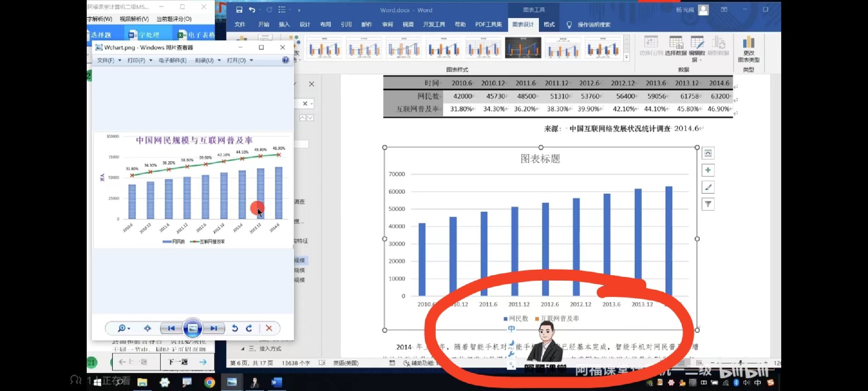Open the 视频解析(V) menu in exam window
The image size is (868, 391).
coord(134,19)
